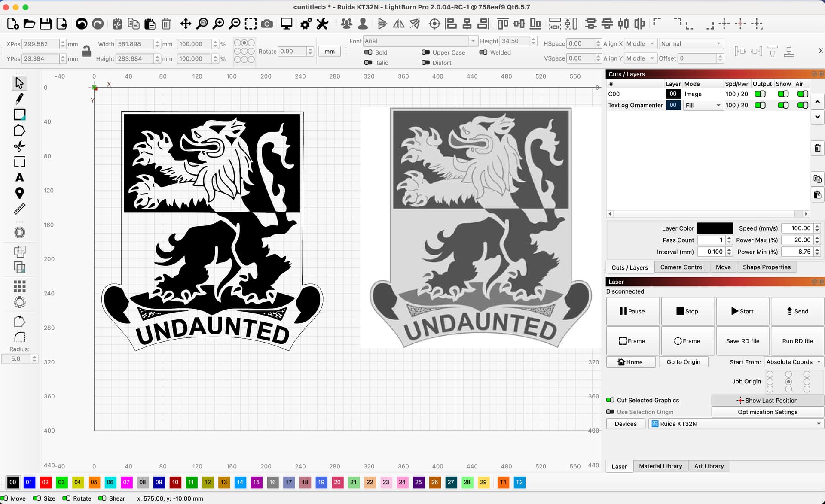Toggle Cut Selected Graphics switch
Viewport: 825px width, 504px height.
click(610, 400)
